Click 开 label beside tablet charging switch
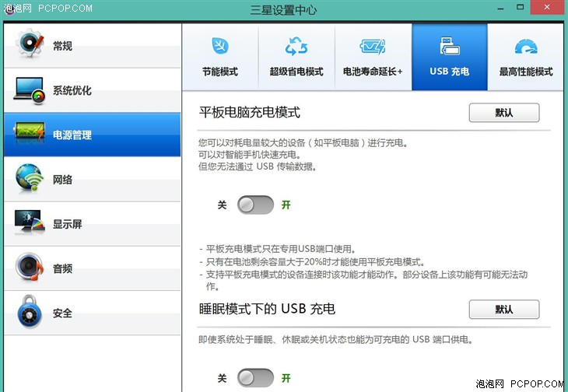568x392 pixels. click(286, 205)
